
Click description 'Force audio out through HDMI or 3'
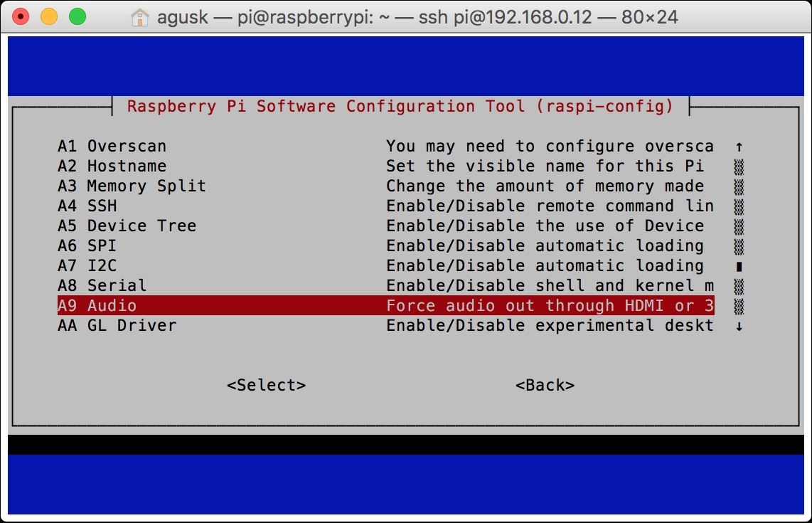tap(550, 306)
